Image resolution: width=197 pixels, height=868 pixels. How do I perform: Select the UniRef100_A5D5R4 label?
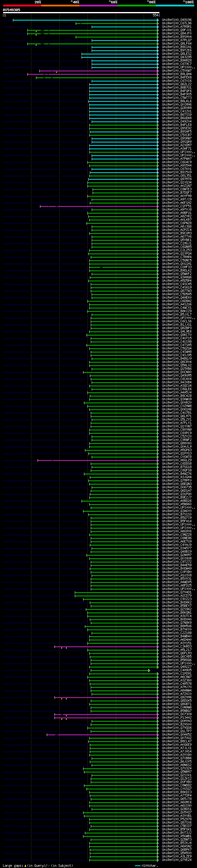[x=177, y=281]
